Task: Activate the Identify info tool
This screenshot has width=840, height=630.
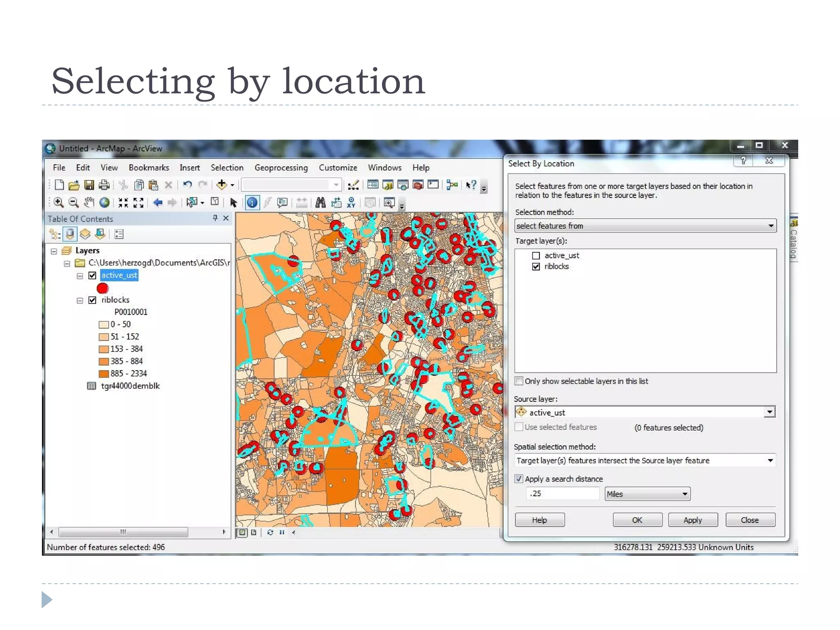Action: 252,202
